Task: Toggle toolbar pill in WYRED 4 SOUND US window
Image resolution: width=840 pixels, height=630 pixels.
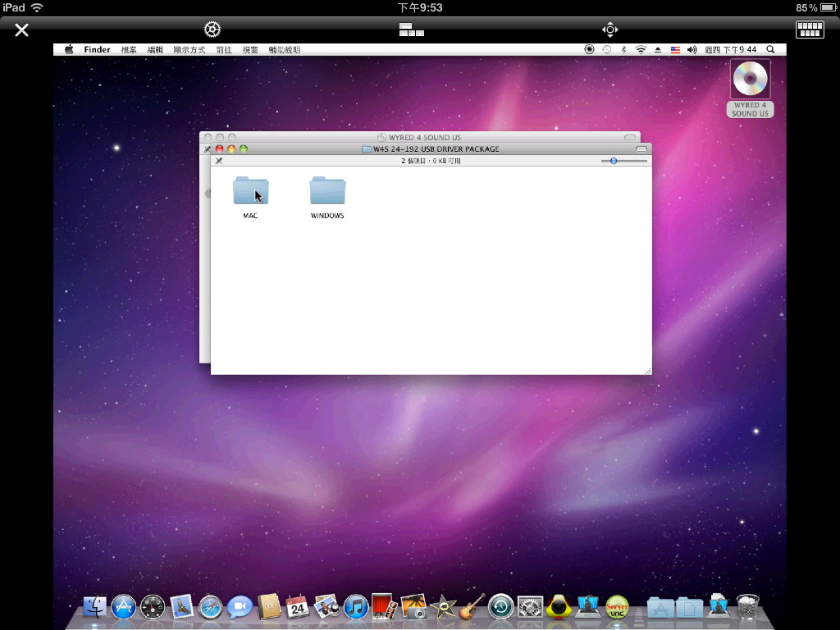Action: click(630, 137)
